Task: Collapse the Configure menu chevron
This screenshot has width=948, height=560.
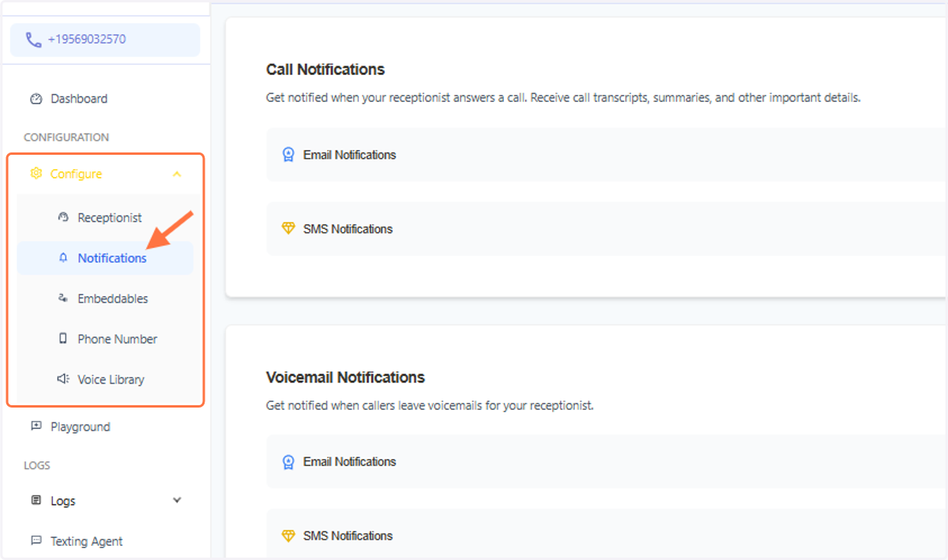Action: tap(177, 174)
